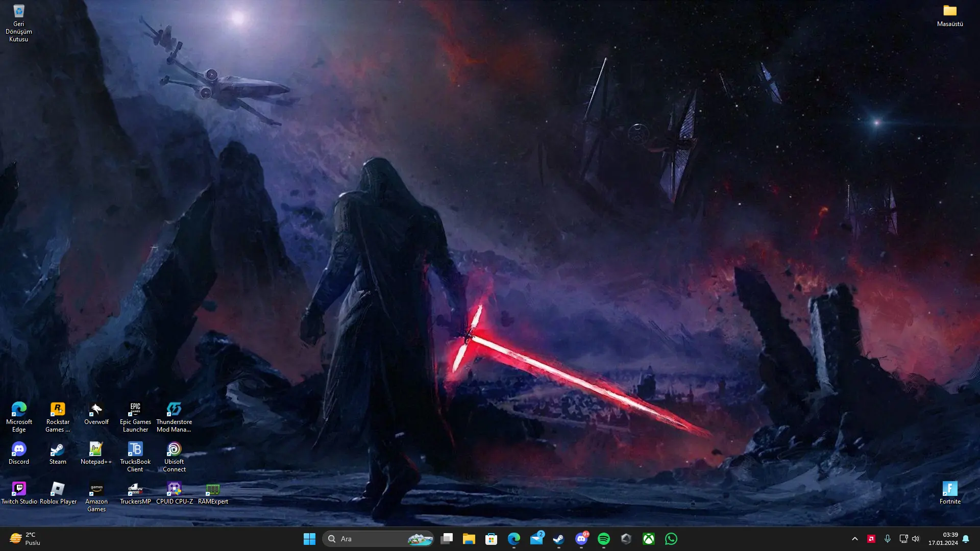The image size is (980, 551).
Task: Open File Explorer from the taskbar
Action: [x=469, y=539]
